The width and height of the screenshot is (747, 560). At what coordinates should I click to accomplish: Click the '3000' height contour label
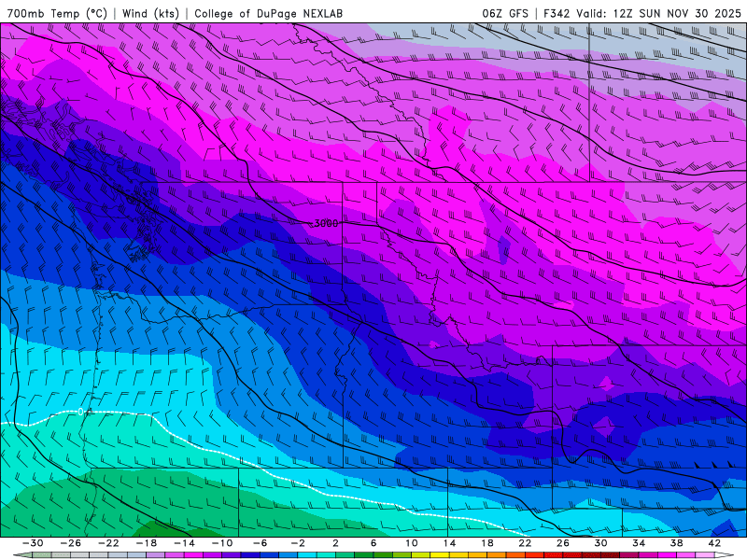(x=326, y=223)
